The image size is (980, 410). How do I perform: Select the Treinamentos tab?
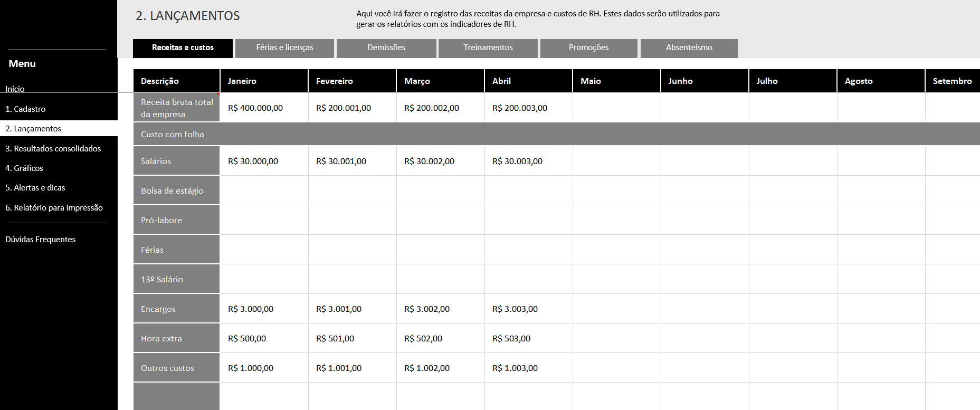[x=488, y=48]
